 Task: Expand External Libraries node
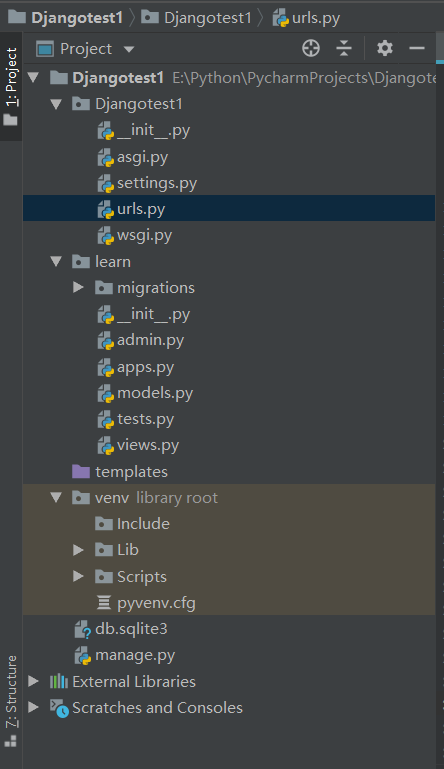pos(33,681)
